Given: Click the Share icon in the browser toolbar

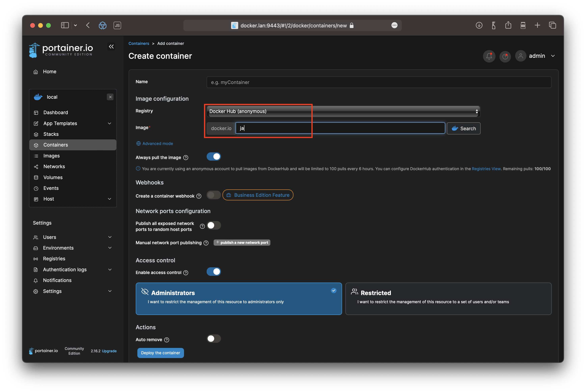Looking at the screenshot, I should tap(508, 25).
